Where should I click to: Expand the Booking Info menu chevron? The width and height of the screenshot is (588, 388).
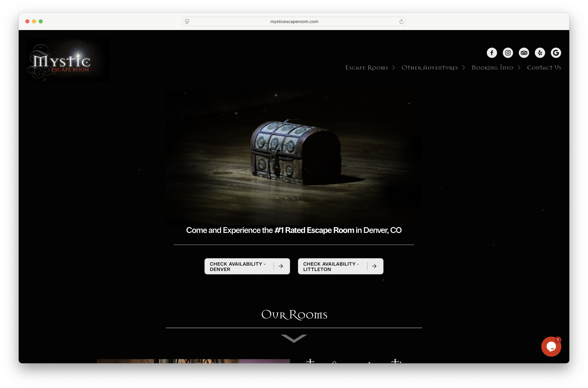[x=519, y=68]
